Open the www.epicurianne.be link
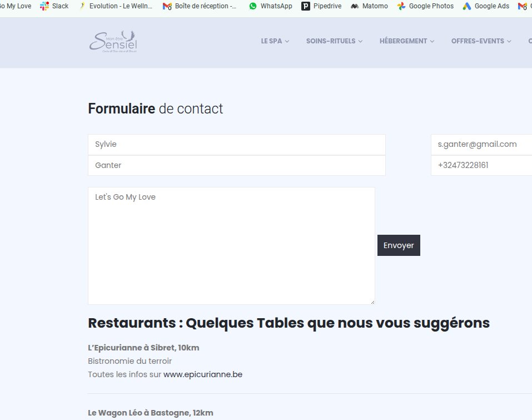Image resolution: width=532 pixels, height=420 pixels. pyautogui.click(x=203, y=374)
